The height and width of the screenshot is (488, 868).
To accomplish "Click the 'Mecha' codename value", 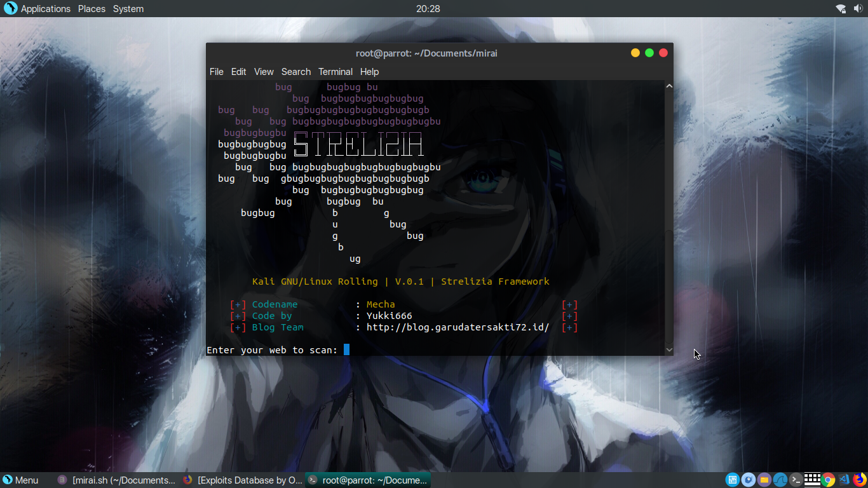I will (381, 304).
